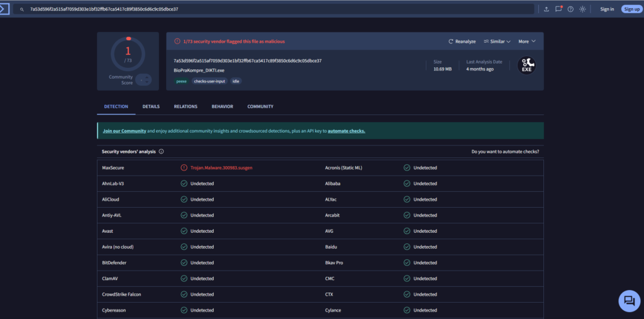This screenshot has height=319, width=644.
Task: Follow the Join our Community link
Action: click(x=125, y=131)
